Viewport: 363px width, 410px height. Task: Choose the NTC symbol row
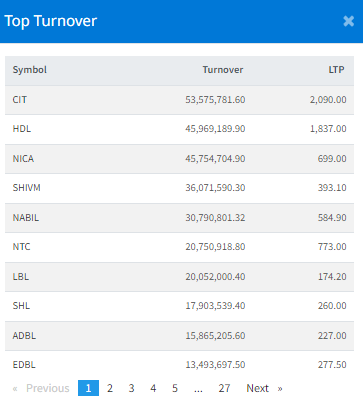coord(179,247)
